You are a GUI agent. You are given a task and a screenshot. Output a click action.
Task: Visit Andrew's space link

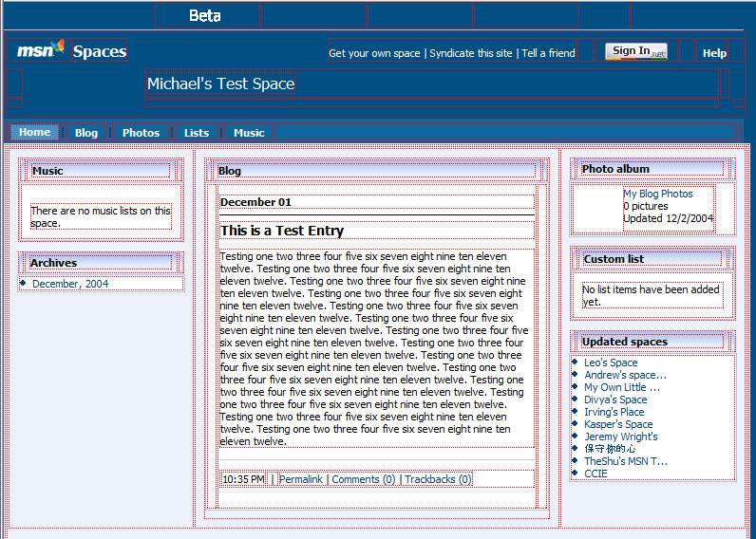click(625, 375)
